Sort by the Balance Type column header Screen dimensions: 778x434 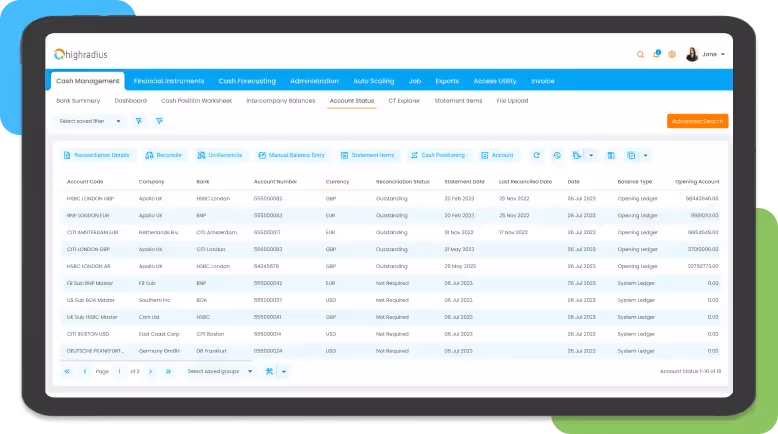coord(635,182)
